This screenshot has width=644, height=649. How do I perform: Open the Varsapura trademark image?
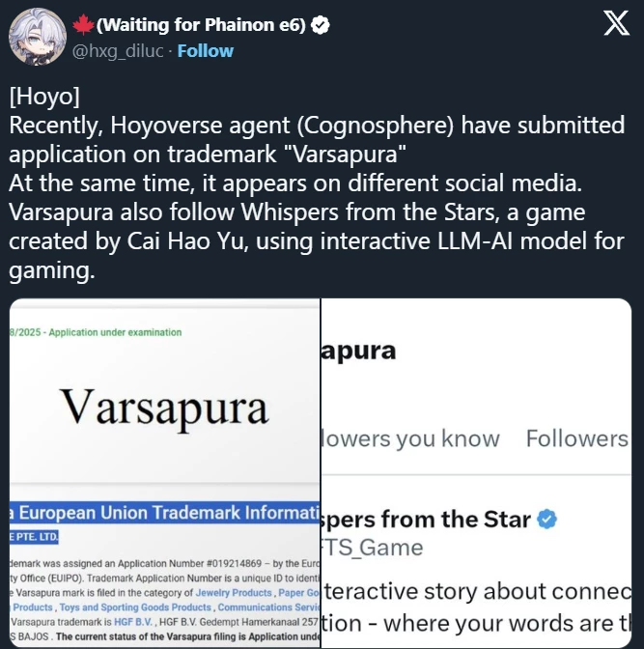(x=164, y=472)
